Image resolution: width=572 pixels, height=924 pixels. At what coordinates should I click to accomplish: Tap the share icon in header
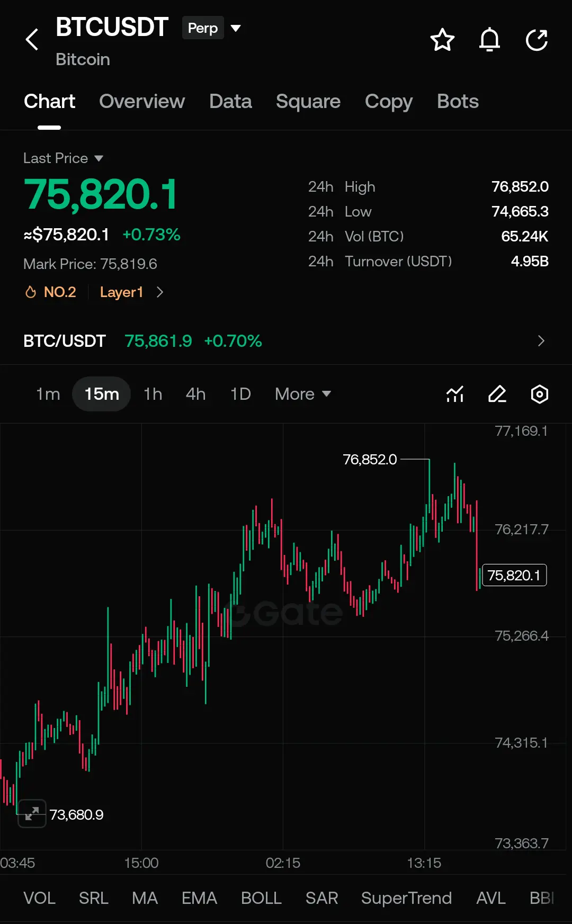[x=537, y=40]
